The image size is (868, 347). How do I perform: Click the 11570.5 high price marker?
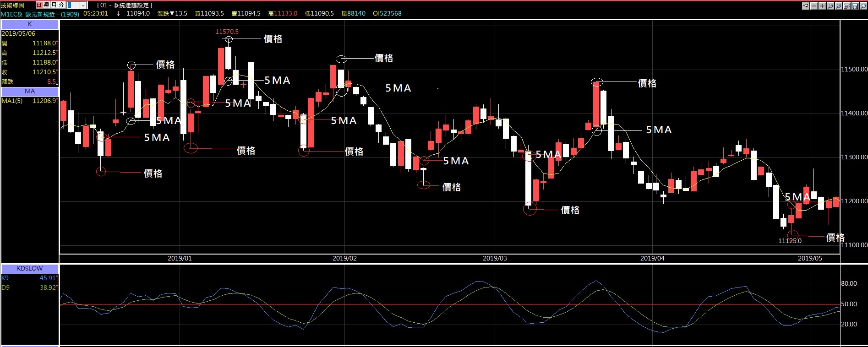227,32
